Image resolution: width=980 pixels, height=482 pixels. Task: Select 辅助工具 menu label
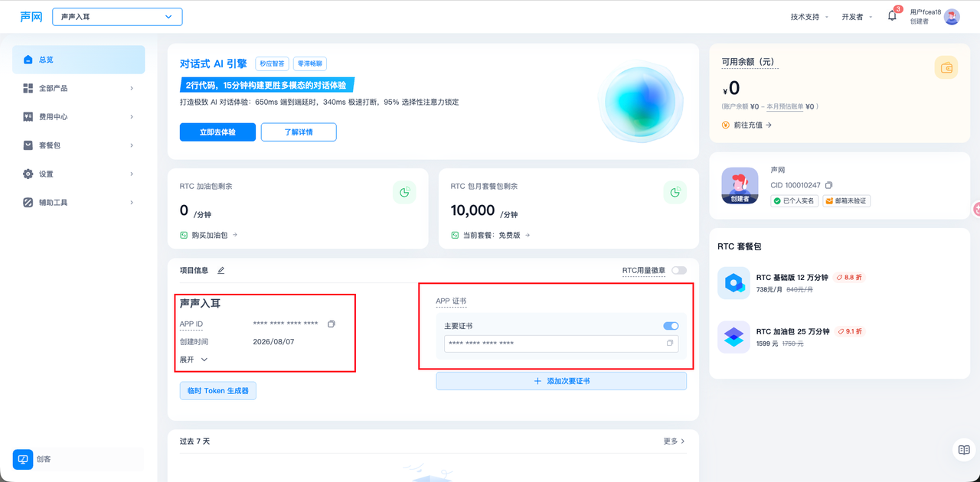point(54,203)
